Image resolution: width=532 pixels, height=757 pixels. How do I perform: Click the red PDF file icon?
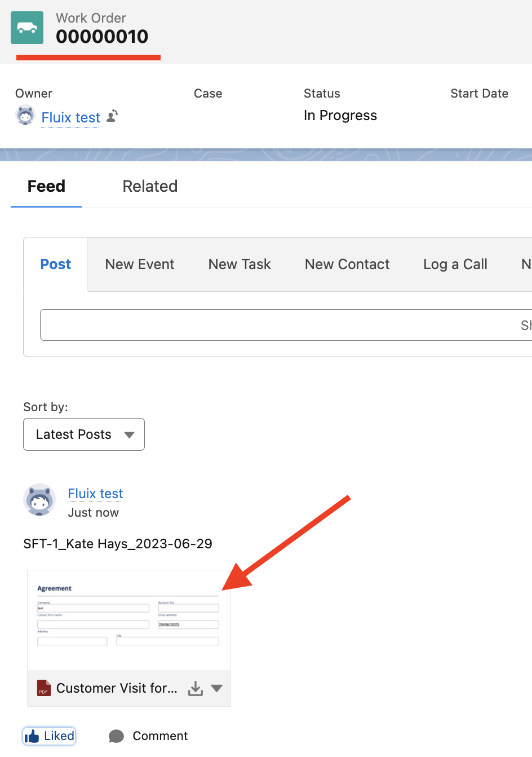[44, 688]
